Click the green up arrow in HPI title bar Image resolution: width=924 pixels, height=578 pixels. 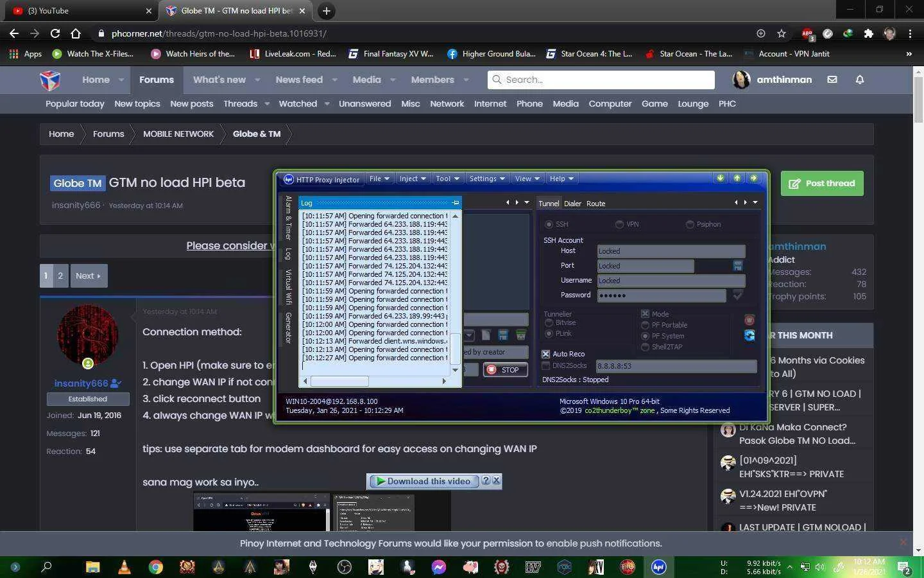pos(737,178)
